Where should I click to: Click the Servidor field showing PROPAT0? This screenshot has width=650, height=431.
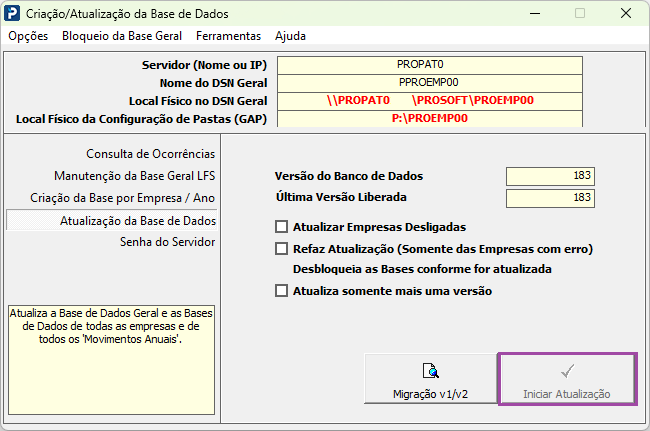[x=430, y=65]
